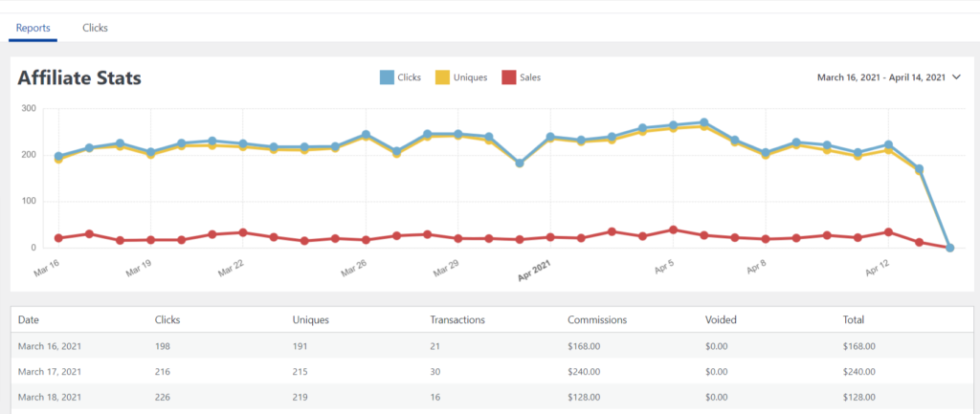Click the Affiliate Stats heading
This screenshot has height=414, width=980.
79,77
